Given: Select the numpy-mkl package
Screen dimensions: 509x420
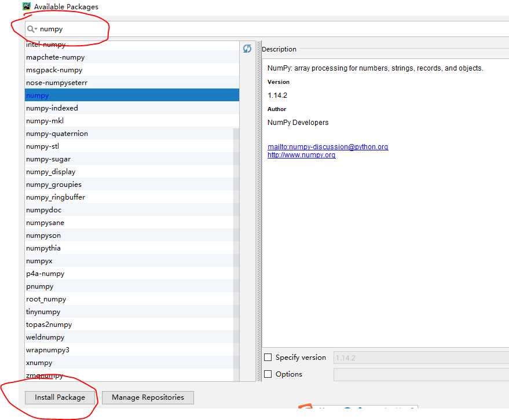Looking at the screenshot, I should point(132,121).
